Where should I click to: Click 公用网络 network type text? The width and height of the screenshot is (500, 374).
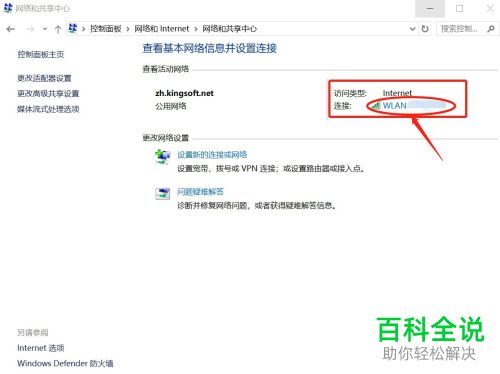pyautogui.click(x=171, y=106)
